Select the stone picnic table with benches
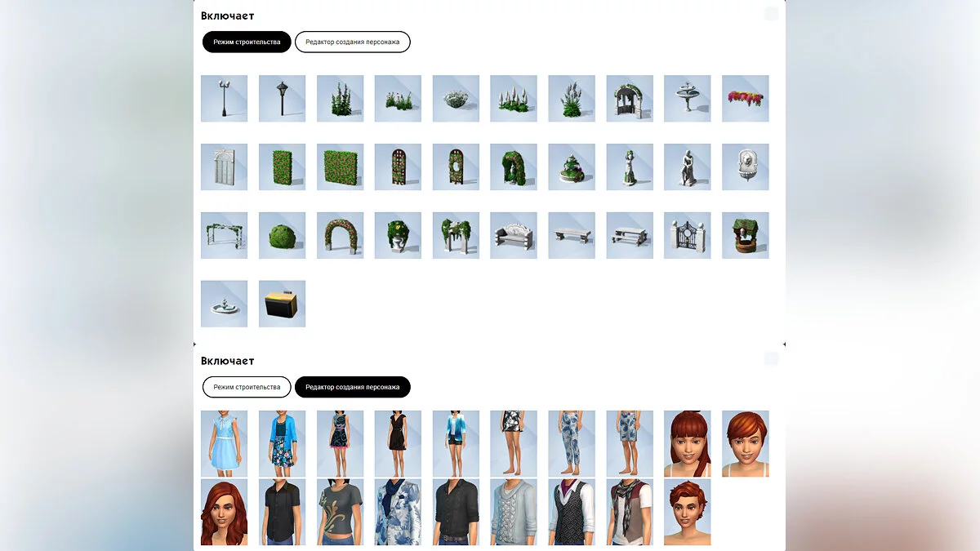 click(629, 236)
